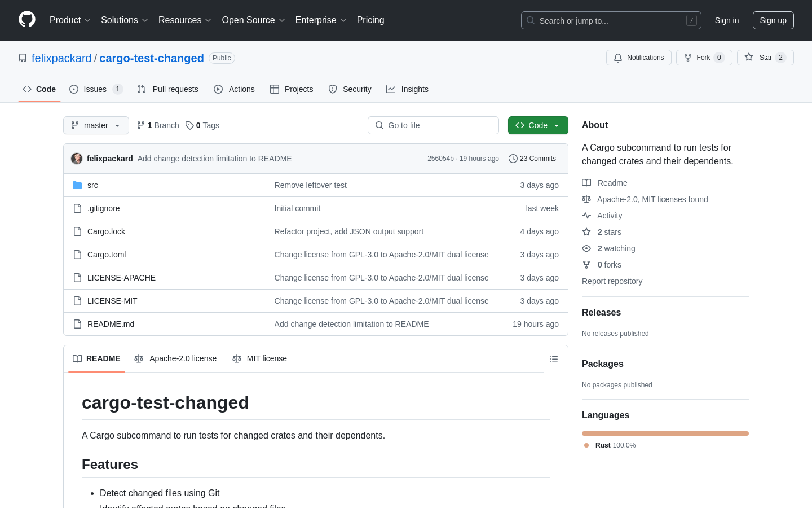The image size is (812, 508).
Task: Star the repository
Action: (x=765, y=58)
